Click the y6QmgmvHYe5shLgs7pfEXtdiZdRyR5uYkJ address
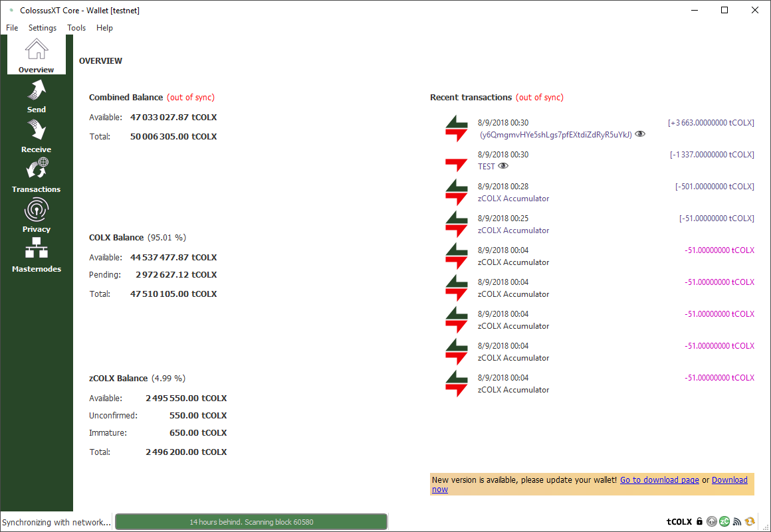This screenshot has height=532, width=771. [554, 135]
